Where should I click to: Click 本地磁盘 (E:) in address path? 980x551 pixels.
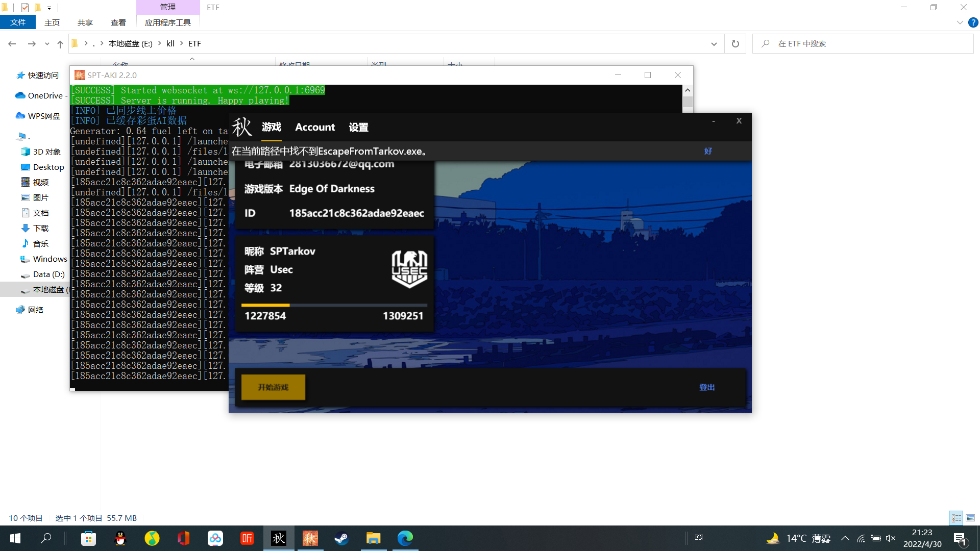(x=131, y=44)
